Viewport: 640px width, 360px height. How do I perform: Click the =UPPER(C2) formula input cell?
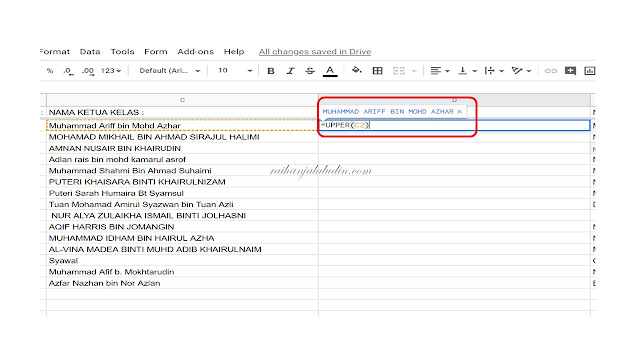[454, 125]
